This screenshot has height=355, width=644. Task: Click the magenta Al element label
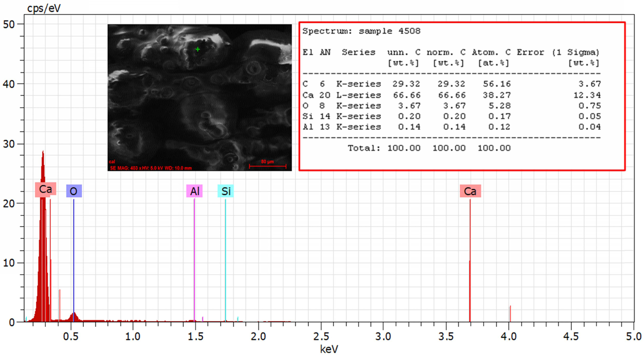point(194,191)
